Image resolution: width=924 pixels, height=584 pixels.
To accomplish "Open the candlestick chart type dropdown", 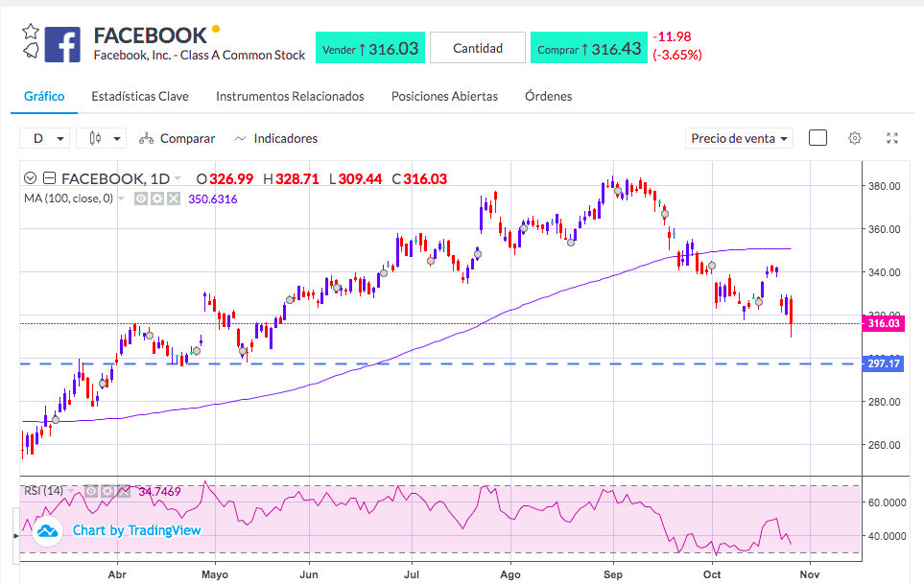I will [x=102, y=138].
